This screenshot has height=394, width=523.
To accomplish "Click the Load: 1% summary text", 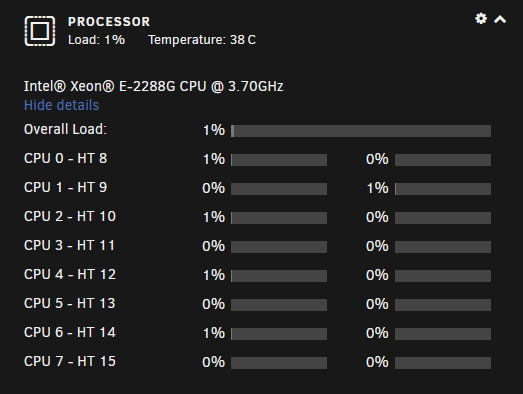I will (x=96, y=40).
